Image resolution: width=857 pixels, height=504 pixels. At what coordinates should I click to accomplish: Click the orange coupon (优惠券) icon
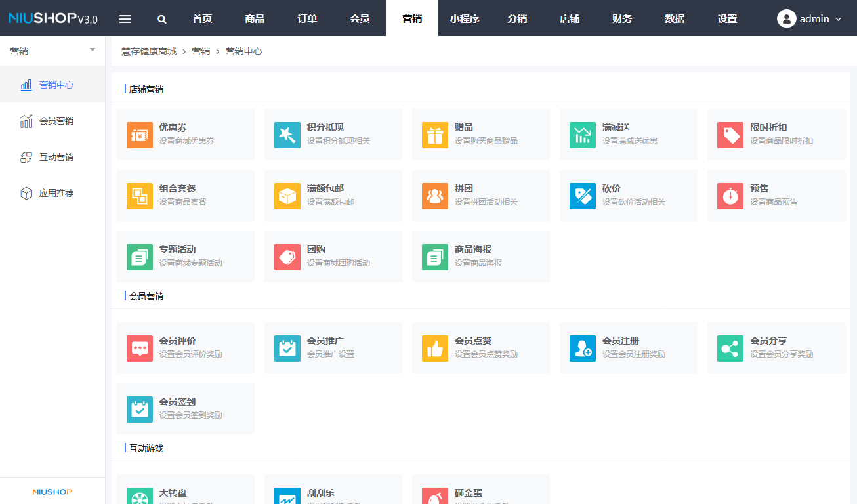(139, 135)
